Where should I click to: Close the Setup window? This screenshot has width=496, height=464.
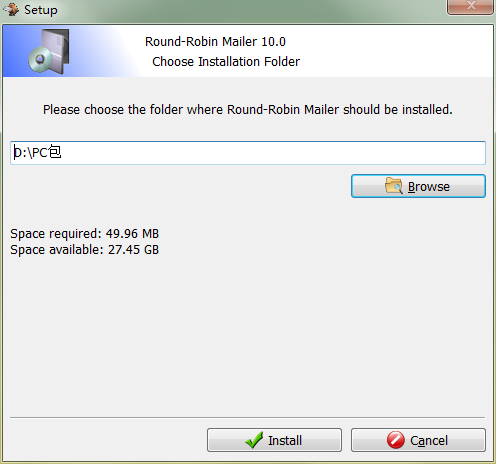click(470, 7)
